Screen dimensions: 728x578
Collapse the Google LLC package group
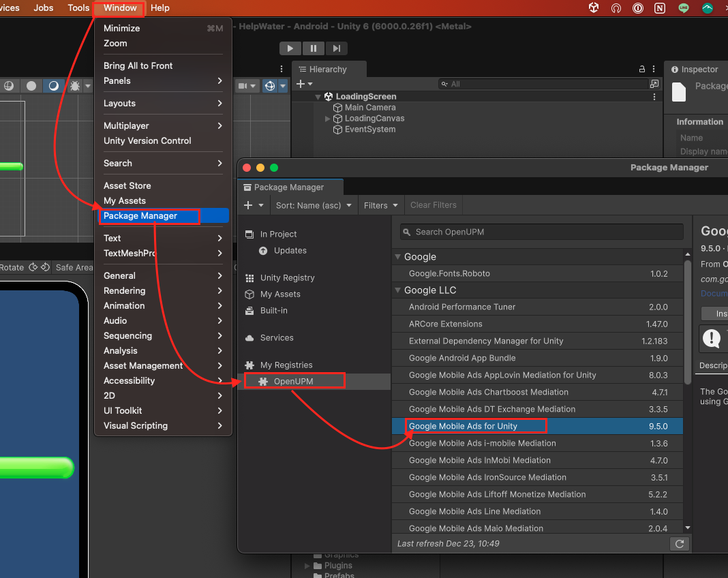tap(398, 290)
